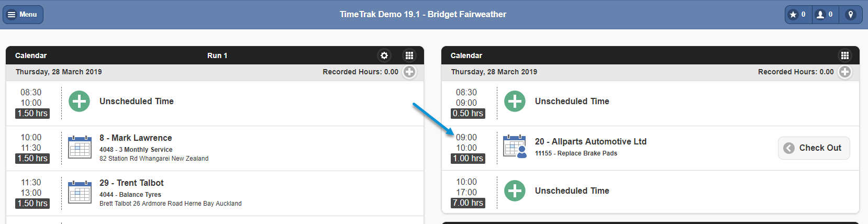The image size is (868, 224).
Task: Click the user count icon in header
Action: pos(825,15)
